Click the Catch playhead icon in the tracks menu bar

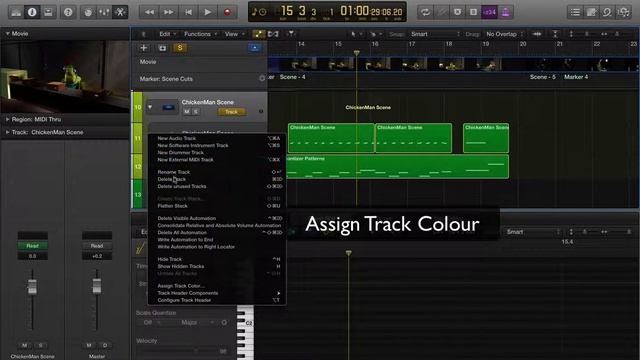point(291,34)
